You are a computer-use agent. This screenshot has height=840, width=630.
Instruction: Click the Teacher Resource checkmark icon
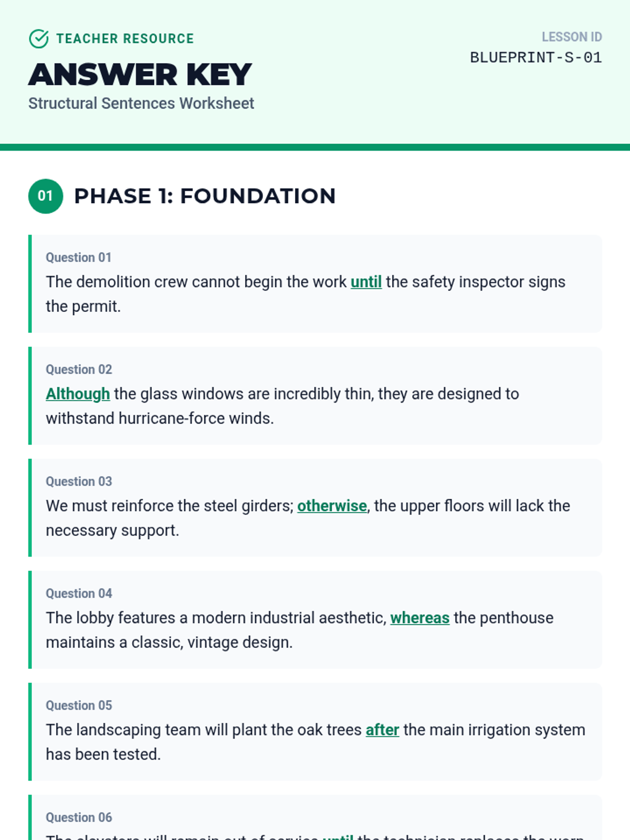tap(39, 39)
